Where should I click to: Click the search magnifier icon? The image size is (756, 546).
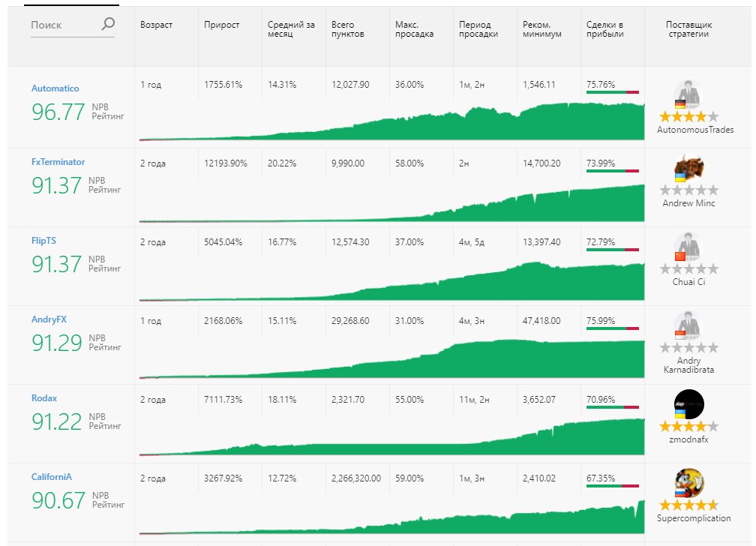click(108, 25)
